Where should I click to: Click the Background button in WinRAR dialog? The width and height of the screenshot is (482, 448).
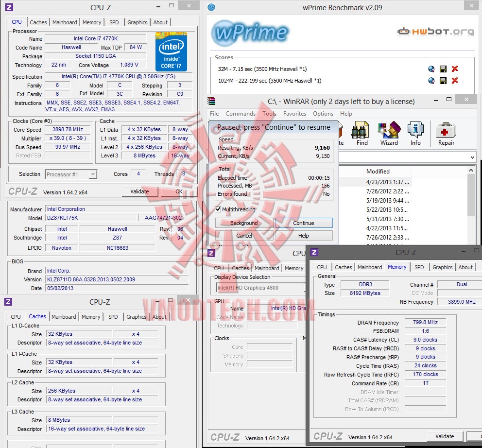pyautogui.click(x=244, y=223)
